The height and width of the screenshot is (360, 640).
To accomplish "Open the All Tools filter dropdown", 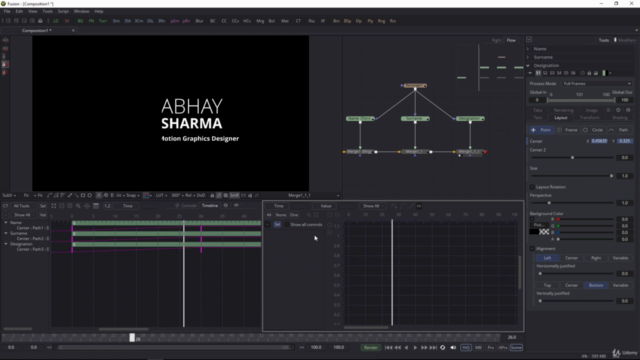I will point(23,206).
